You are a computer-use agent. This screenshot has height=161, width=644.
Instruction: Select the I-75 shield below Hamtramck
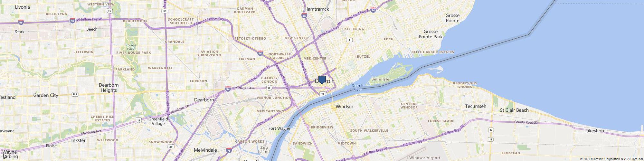point(304,15)
